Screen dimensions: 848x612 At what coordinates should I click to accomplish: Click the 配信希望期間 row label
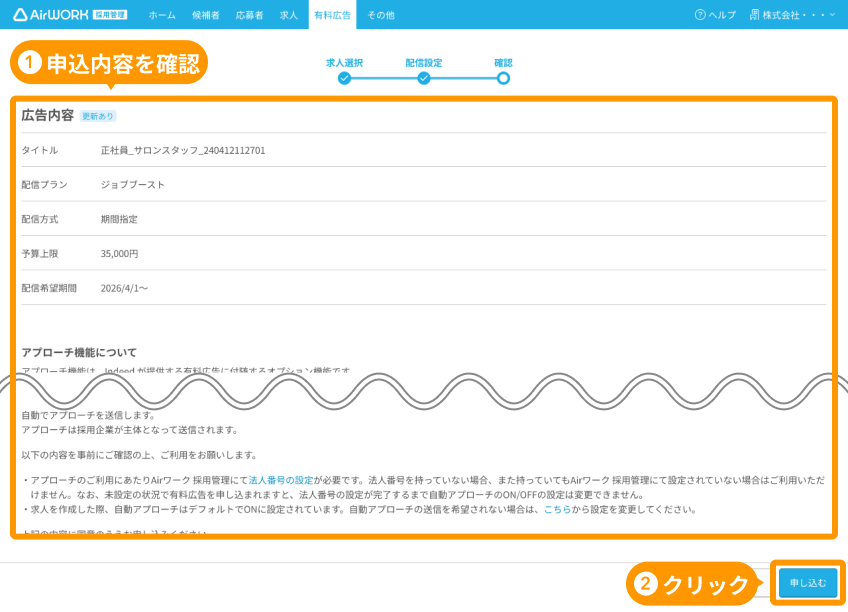point(49,288)
